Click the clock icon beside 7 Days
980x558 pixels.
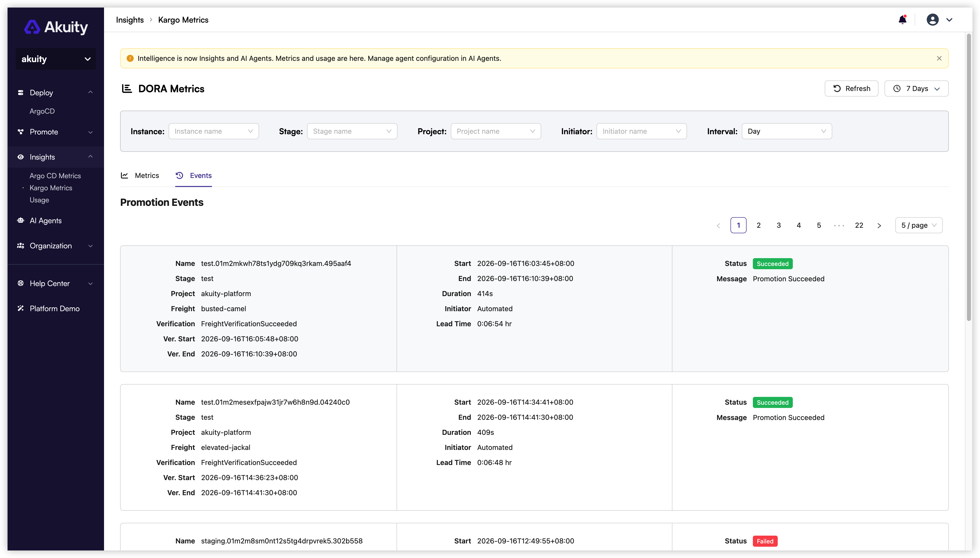pos(897,88)
